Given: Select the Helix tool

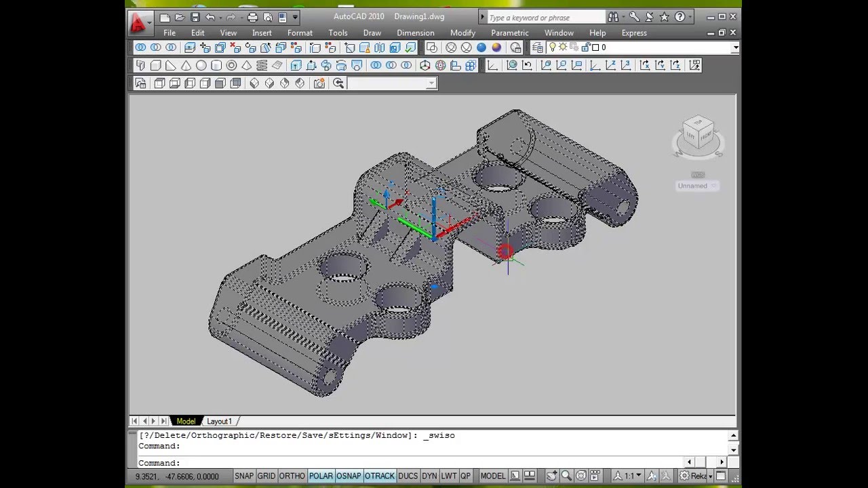Looking at the screenshot, I should (x=262, y=66).
